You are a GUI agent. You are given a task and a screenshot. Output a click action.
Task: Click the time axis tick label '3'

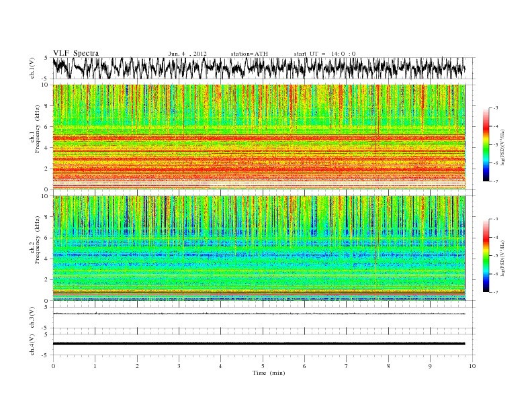(x=179, y=366)
